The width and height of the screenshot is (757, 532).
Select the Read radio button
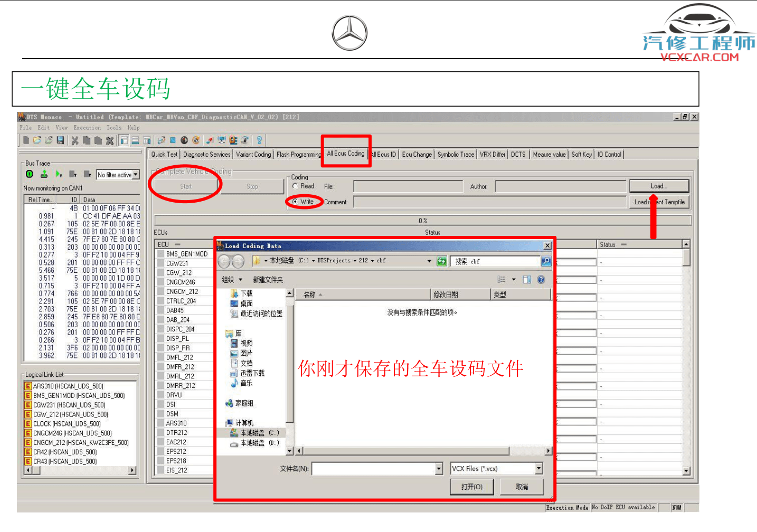[x=295, y=186]
